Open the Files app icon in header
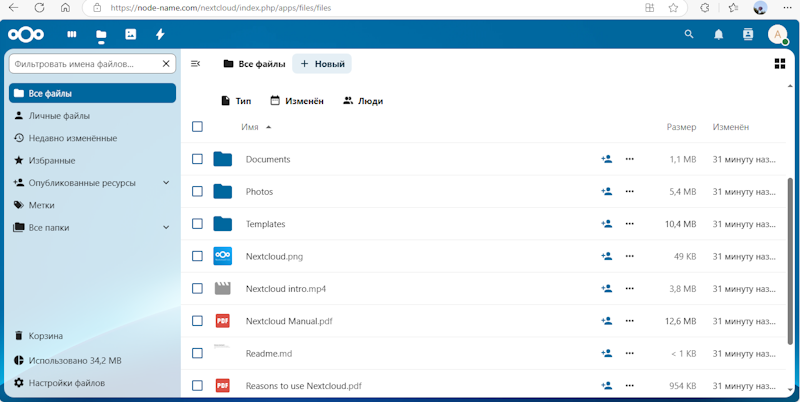 (x=101, y=35)
